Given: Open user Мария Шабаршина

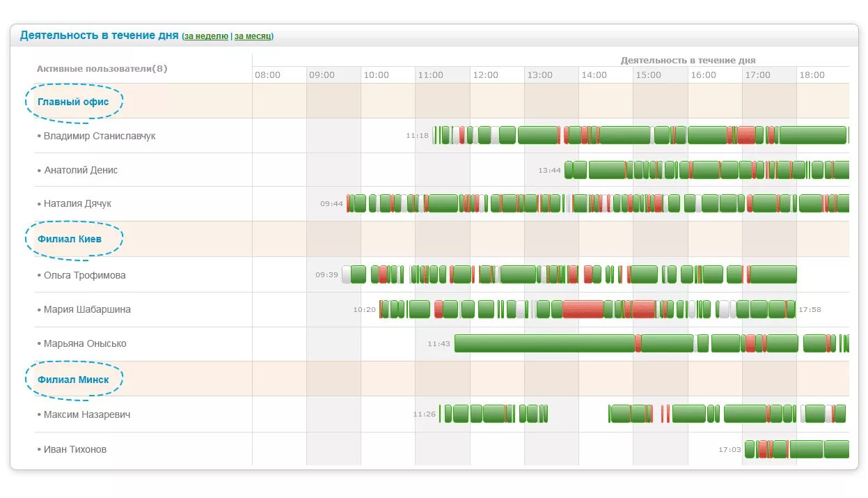Looking at the screenshot, I should point(87,309).
